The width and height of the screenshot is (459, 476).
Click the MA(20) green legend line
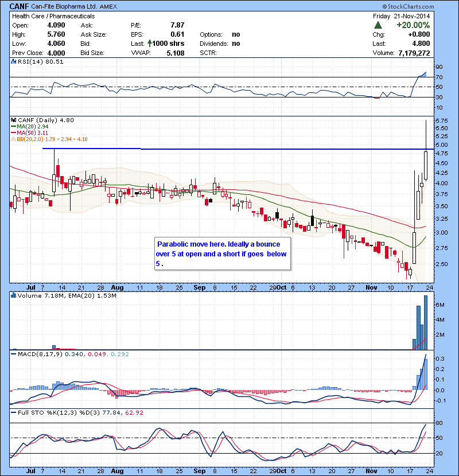13,127
